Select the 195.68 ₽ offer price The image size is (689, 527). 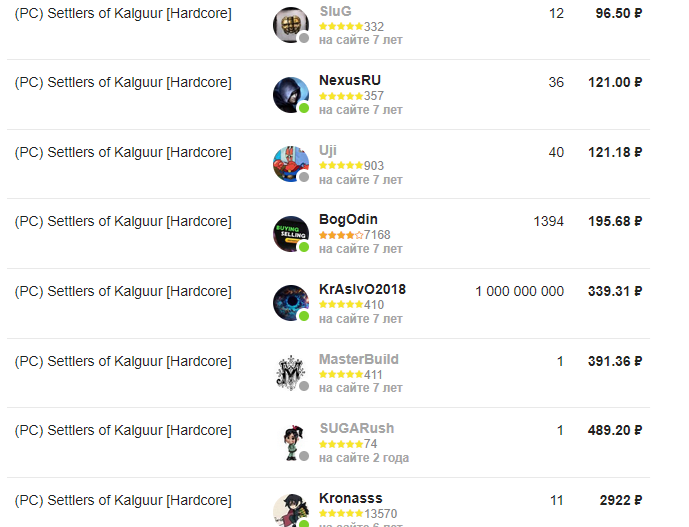pyautogui.click(x=615, y=221)
